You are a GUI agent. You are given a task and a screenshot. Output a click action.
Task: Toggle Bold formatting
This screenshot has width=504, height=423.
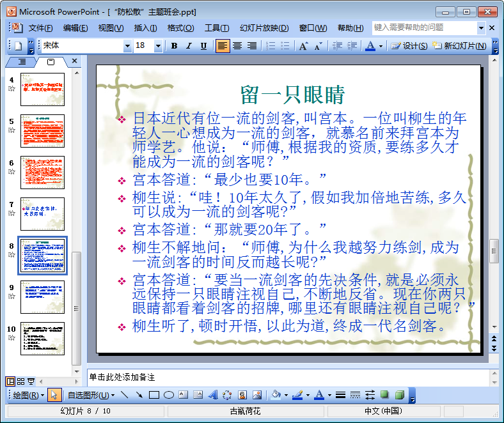point(174,46)
